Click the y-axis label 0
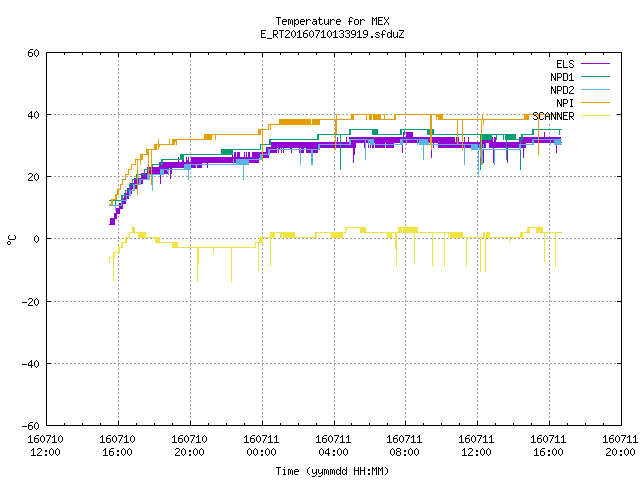Image resolution: width=640 pixels, height=480 pixels. (36, 239)
